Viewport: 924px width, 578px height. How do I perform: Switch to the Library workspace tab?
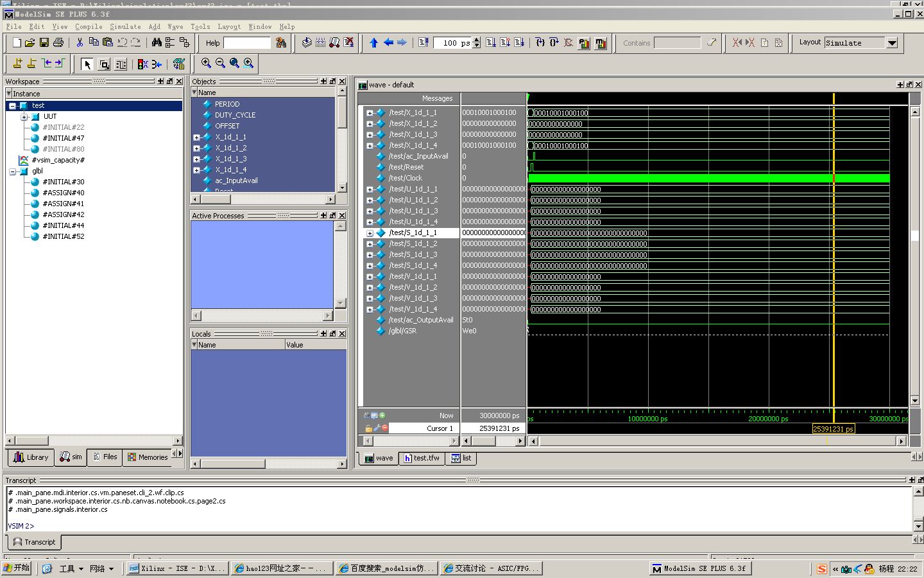pos(31,457)
